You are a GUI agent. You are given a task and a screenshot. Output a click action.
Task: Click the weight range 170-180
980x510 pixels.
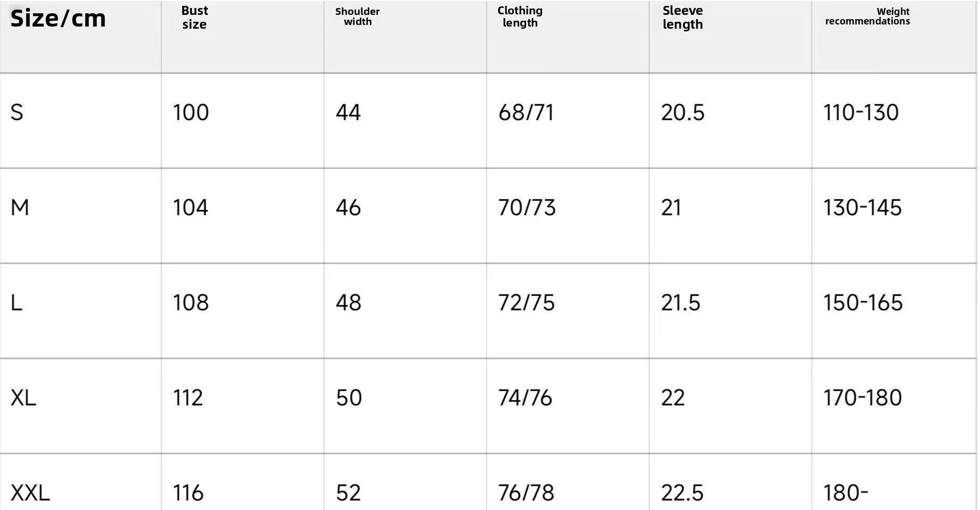point(862,398)
